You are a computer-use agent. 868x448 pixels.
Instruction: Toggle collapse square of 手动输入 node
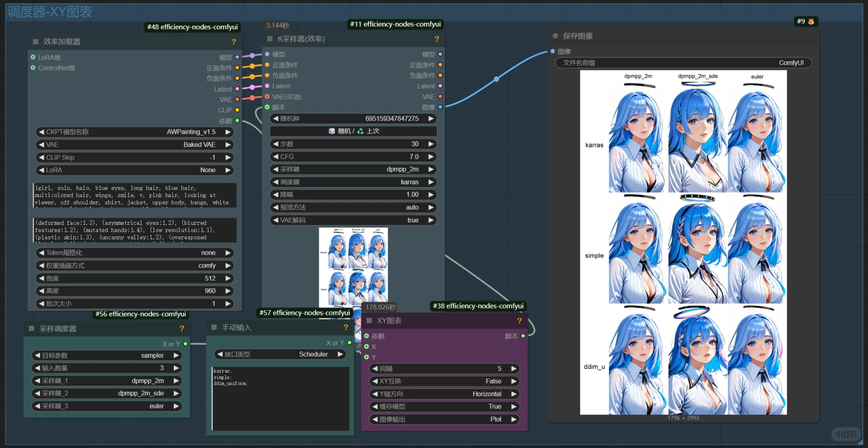point(214,327)
